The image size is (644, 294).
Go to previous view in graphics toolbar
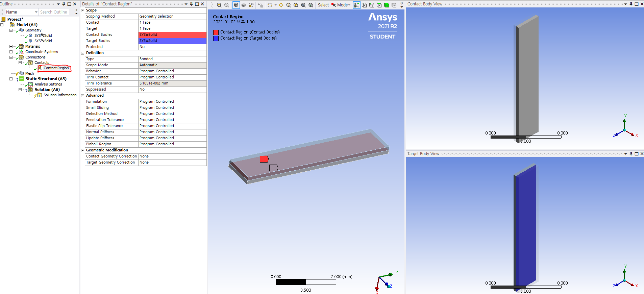(x=219, y=5)
